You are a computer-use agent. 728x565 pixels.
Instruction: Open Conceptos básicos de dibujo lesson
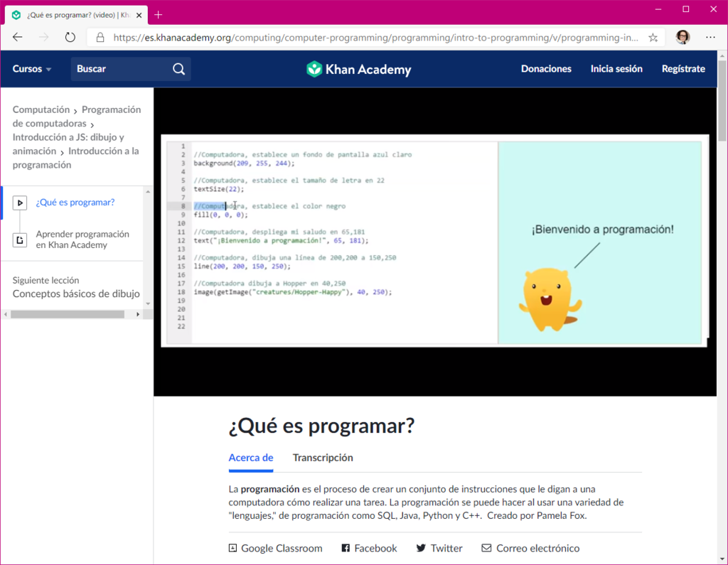[76, 294]
